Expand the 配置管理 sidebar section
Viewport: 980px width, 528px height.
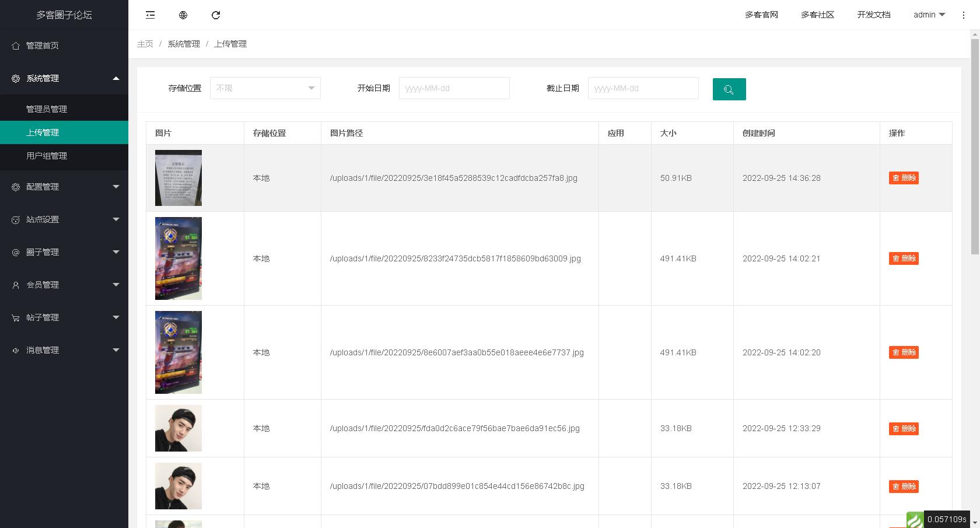click(x=64, y=187)
